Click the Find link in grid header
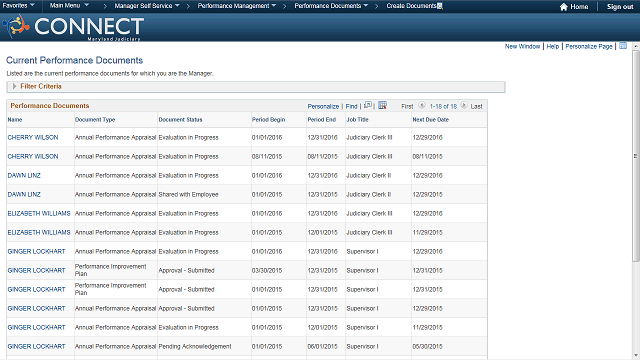Viewport: 640px width, 360px height. pos(351,106)
